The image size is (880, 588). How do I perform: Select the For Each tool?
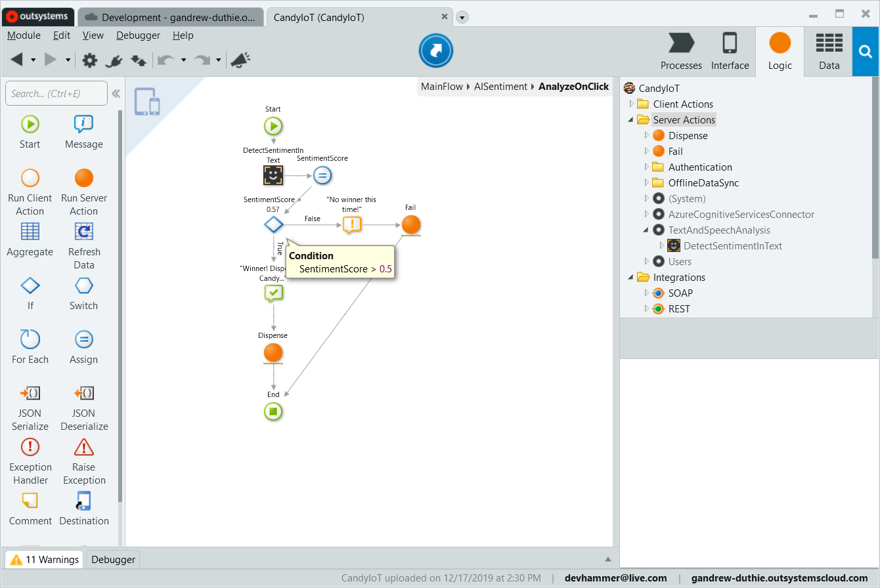(30, 347)
